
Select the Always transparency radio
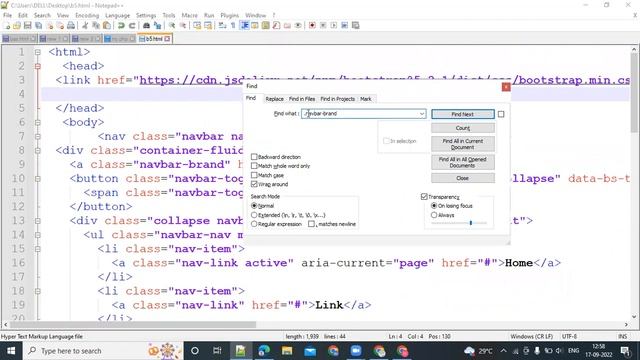point(434,215)
